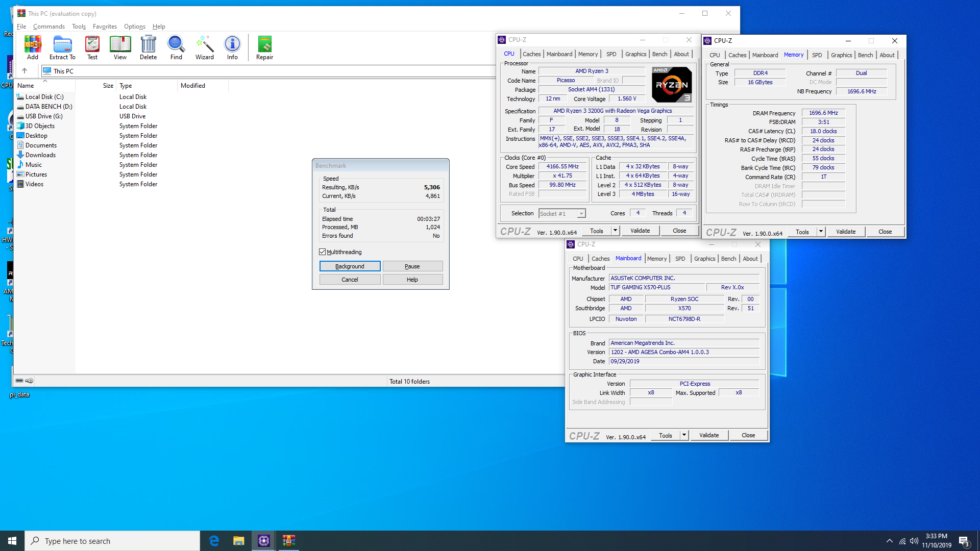
Task: Select Local Disk (C:) entry
Action: [x=44, y=97]
